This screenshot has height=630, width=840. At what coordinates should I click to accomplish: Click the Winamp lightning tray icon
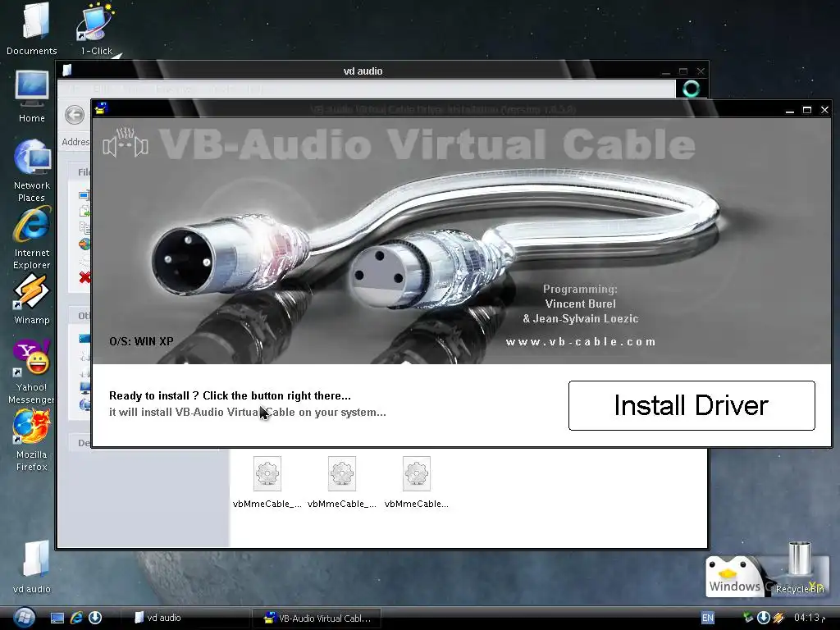pyautogui.click(x=778, y=618)
